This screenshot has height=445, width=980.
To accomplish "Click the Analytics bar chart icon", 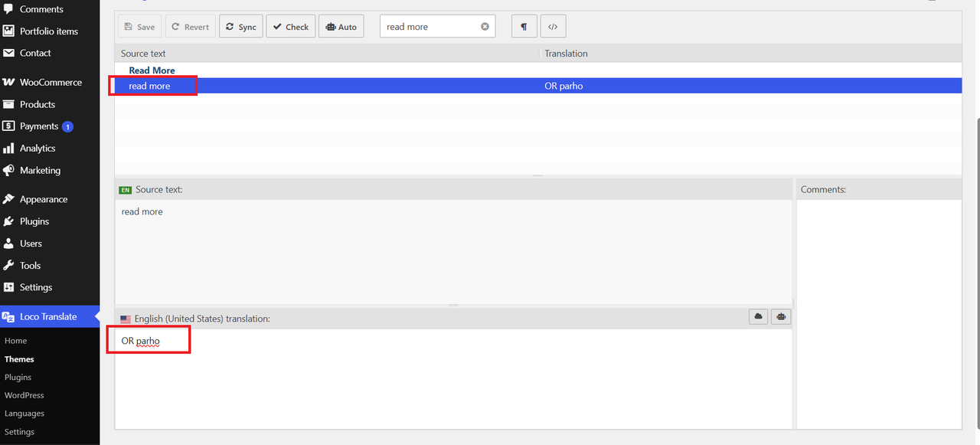I will tap(8, 149).
